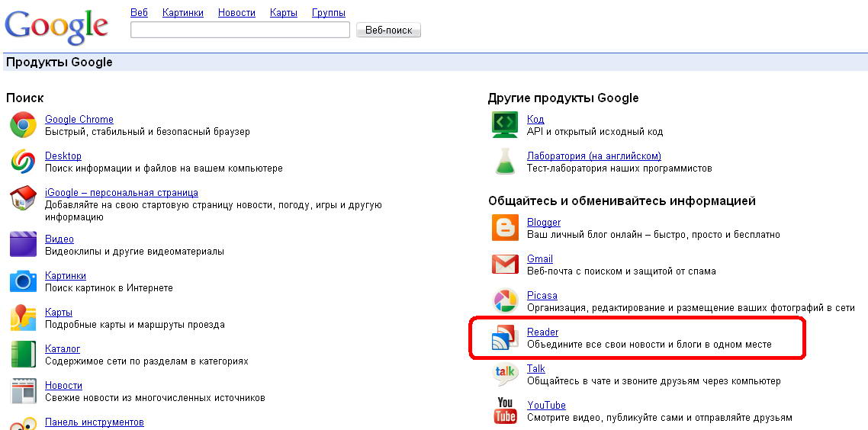Click the Веб-поиск search button
The height and width of the screenshot is (430, 868).
(x=388, y=30)
